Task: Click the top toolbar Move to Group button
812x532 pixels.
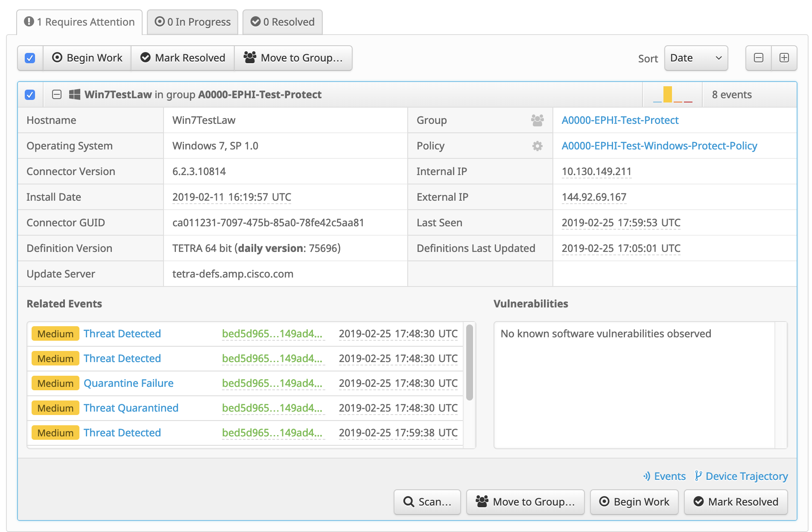Action: (293, 58)
